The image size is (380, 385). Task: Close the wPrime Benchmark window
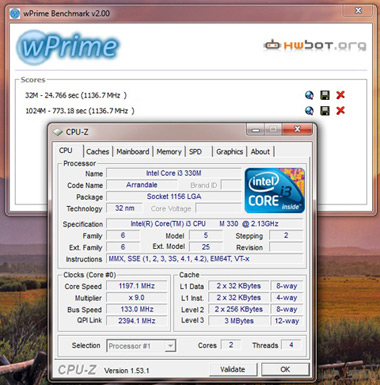[x=358, y=11]
